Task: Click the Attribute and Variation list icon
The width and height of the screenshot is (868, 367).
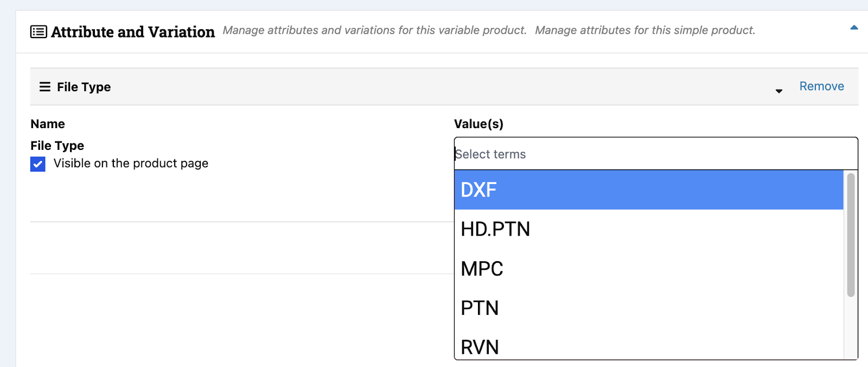Action: click(39, 32)
